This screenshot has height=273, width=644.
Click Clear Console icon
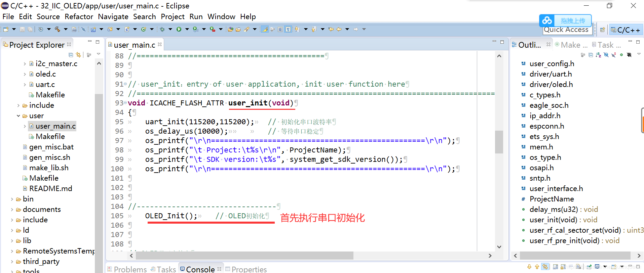click(x=578, y=267)
